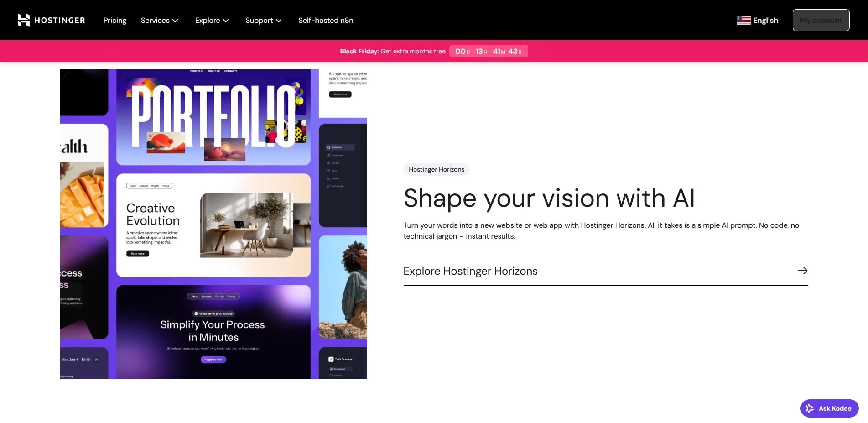868x423 pixels.
Task: Click the Ask Kodee sparkle icon
Action: tap(810, 408)
